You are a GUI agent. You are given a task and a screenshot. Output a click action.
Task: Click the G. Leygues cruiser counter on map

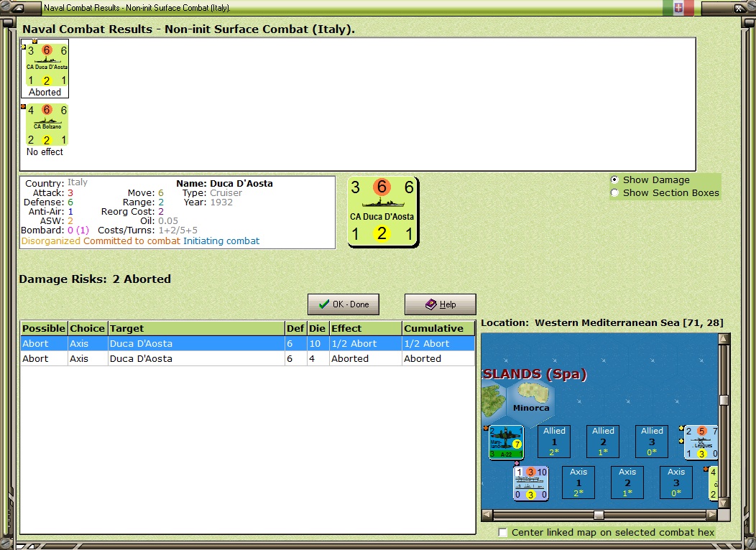[701, 442]
